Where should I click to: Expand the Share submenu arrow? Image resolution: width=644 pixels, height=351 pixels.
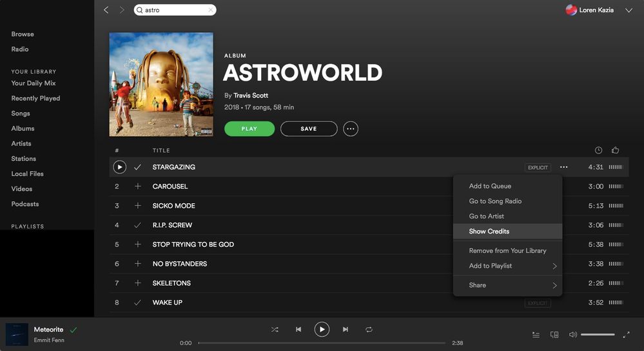pyautogui.click(x=554, y=285)
